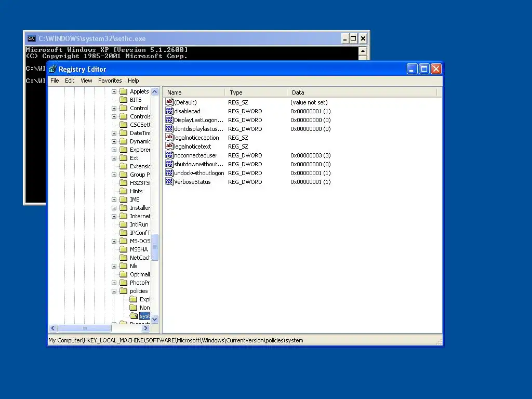This screenshot has width=532, height=399.
Task: Expand the Explorer key
Action: [114, 150]
